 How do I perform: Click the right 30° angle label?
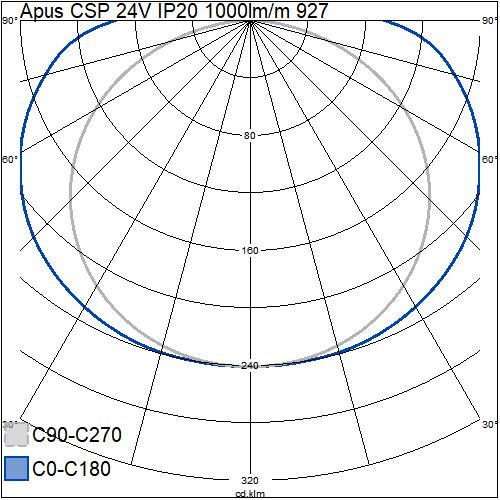(490, 425)
